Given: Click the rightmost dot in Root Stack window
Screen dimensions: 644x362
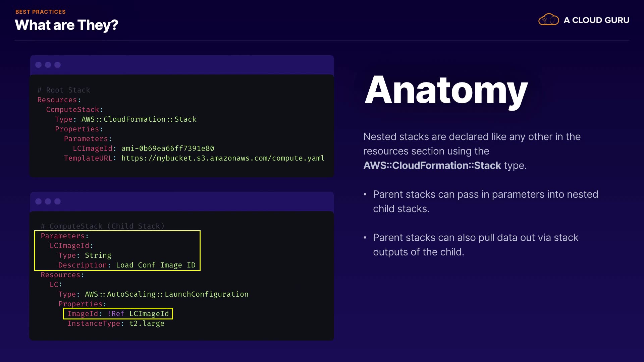Looking at the screenshot, I should (58, 65).
